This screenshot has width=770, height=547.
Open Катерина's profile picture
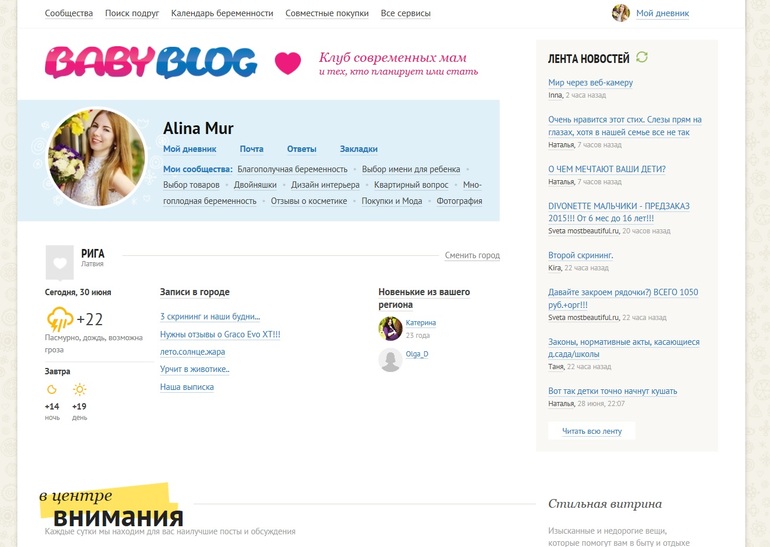coord(390,328)
